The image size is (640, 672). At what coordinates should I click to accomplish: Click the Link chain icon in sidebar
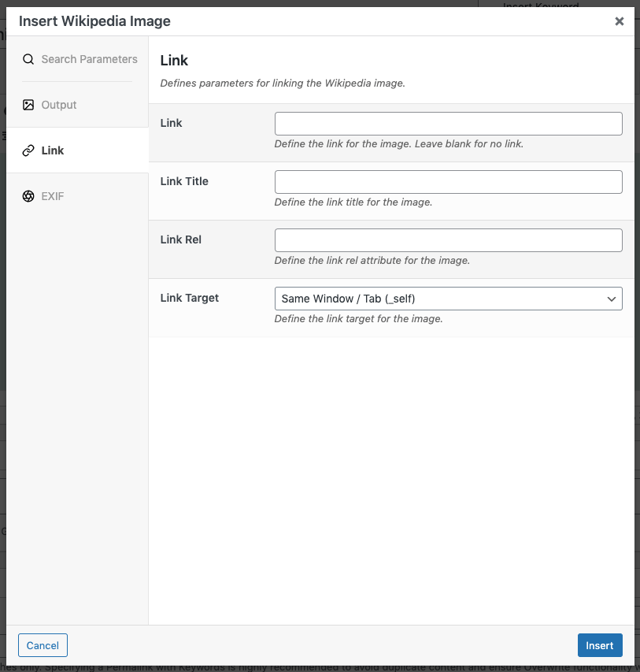click(28, 150)
